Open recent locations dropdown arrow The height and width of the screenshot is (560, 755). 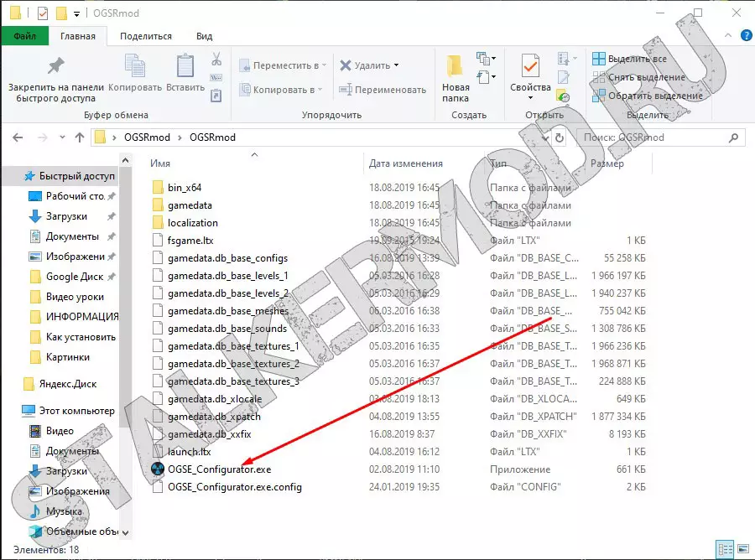tap(62, 137)
